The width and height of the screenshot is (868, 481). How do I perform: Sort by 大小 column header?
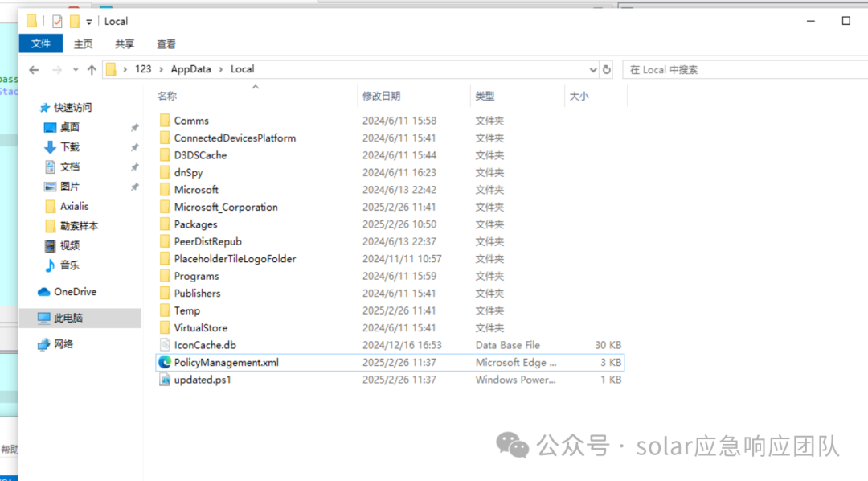click(x=579, y=96)
